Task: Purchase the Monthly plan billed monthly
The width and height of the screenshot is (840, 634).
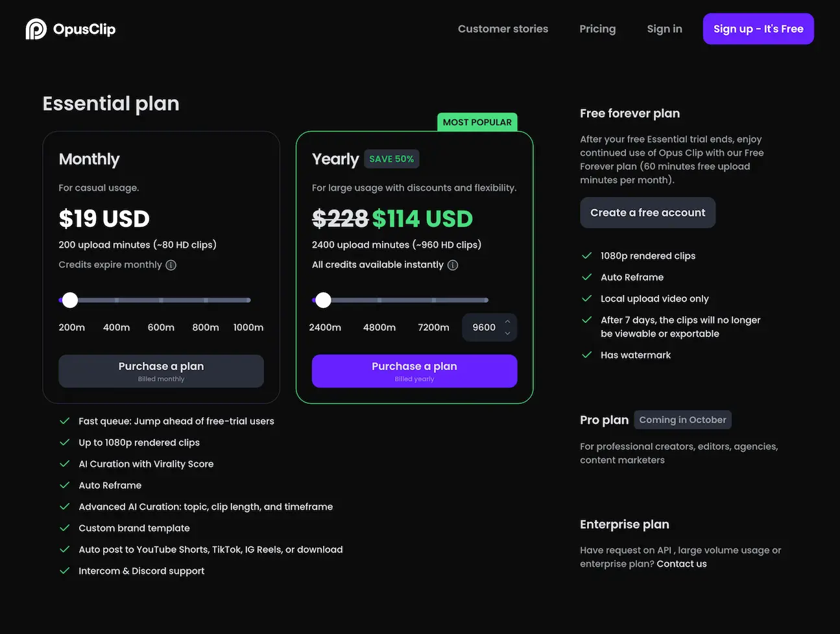Action: (161, 371)
